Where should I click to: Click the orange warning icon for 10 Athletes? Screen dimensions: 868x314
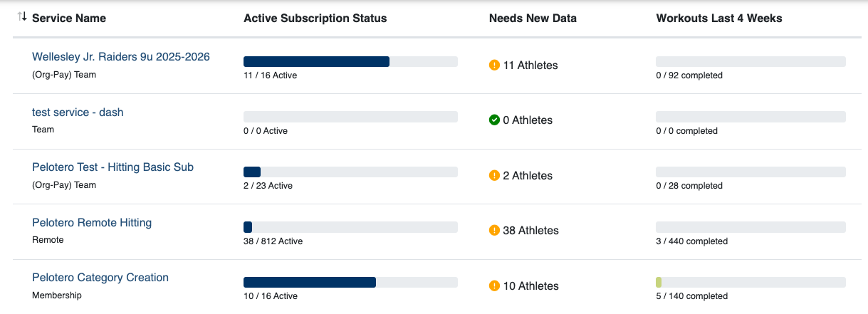click(x=494, y=286)
